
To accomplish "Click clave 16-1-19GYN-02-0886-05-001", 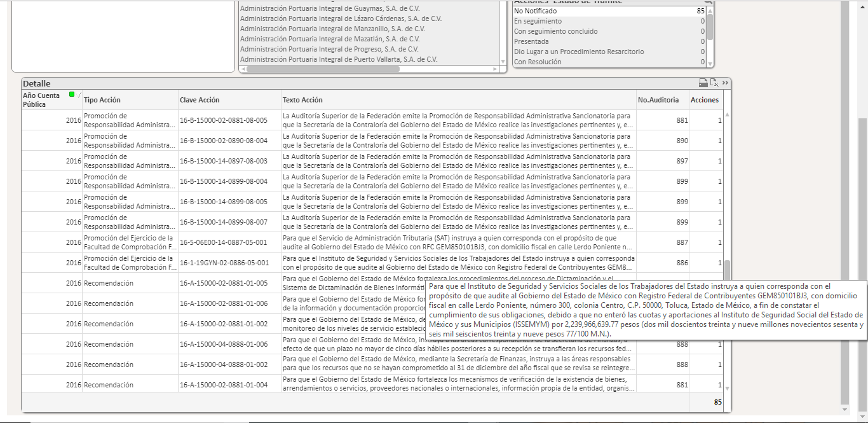I will (x=224, y=263).
